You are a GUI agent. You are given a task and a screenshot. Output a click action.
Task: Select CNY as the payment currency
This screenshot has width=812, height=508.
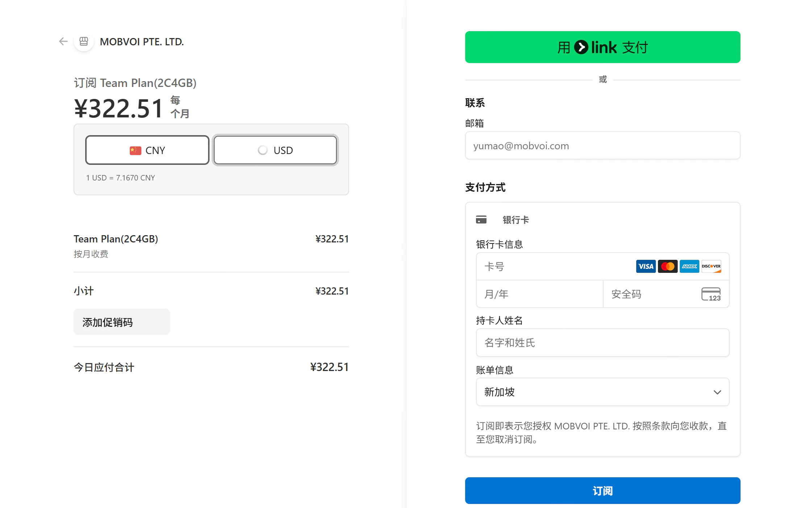pyautogui.click(x=147, y=150)
